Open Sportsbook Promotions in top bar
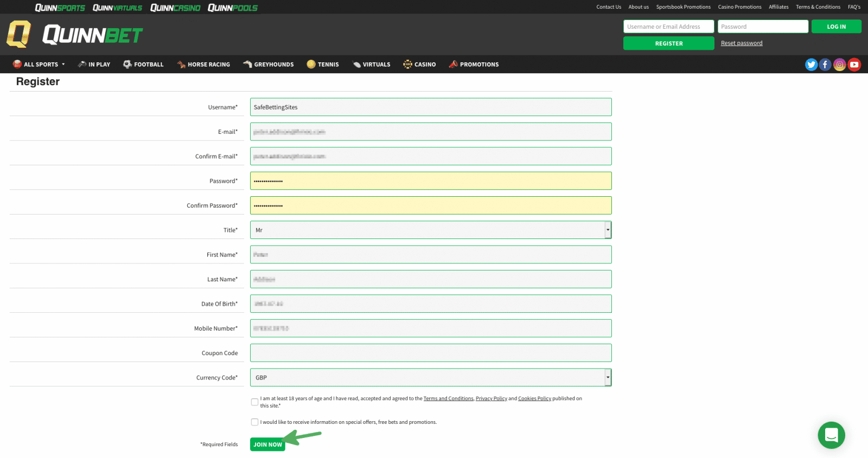 (x=683, y=7)
